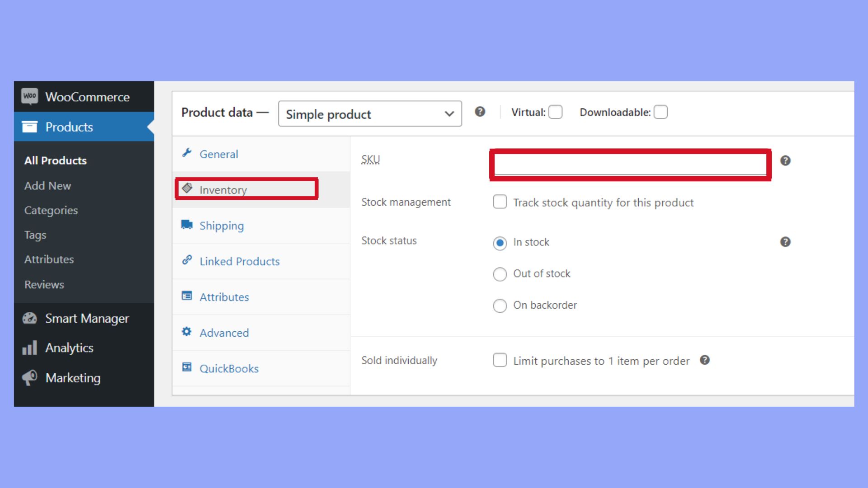
Task: Click the help icon next to product type
Action: [x=480, y=112]
